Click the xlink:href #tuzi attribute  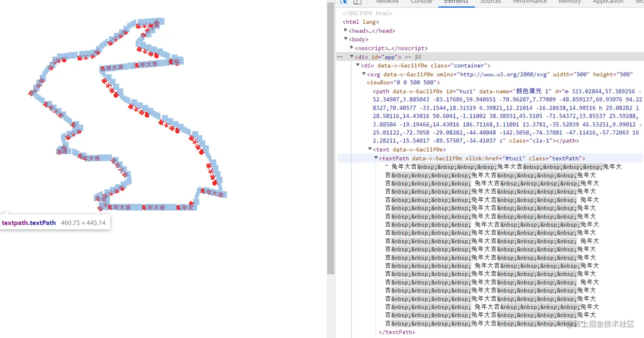pos(495,158)
